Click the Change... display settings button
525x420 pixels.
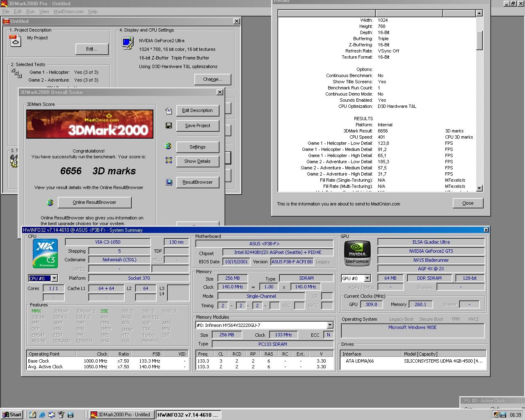[212, 79]
